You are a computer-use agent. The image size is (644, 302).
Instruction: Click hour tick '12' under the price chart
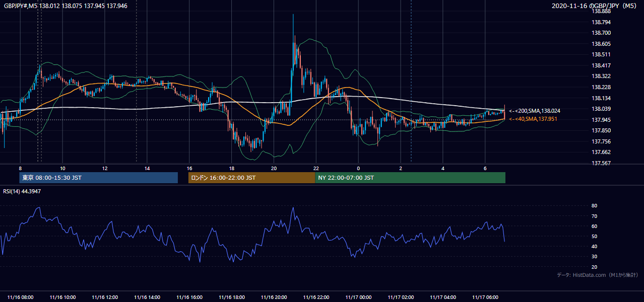[105, 168]
